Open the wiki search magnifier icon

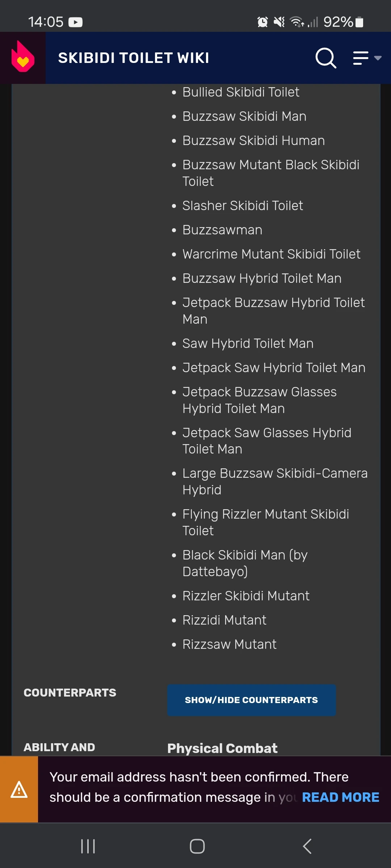point(325,58)
